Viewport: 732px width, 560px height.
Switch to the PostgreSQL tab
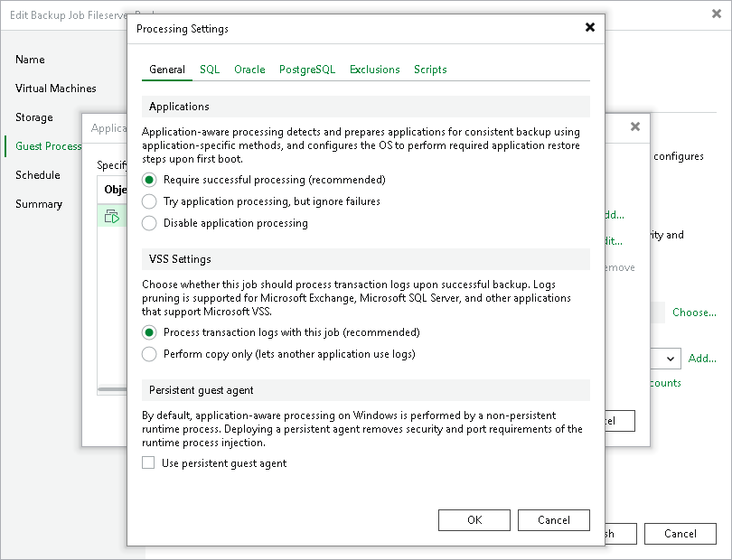[x=306, y=70]
